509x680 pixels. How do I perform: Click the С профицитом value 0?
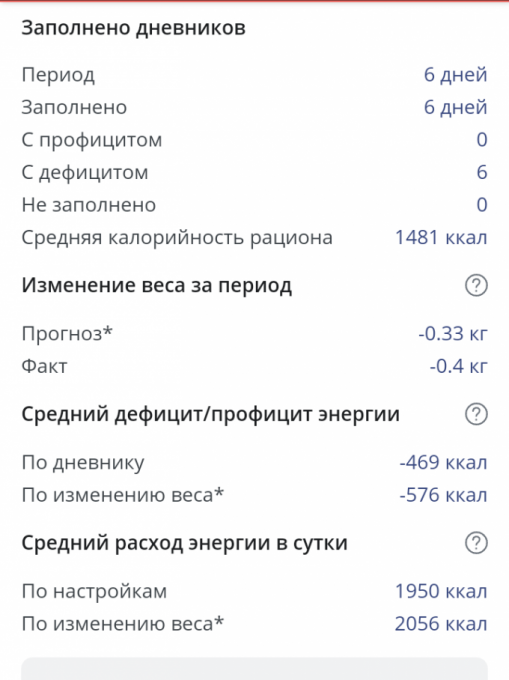click(482, 140)
